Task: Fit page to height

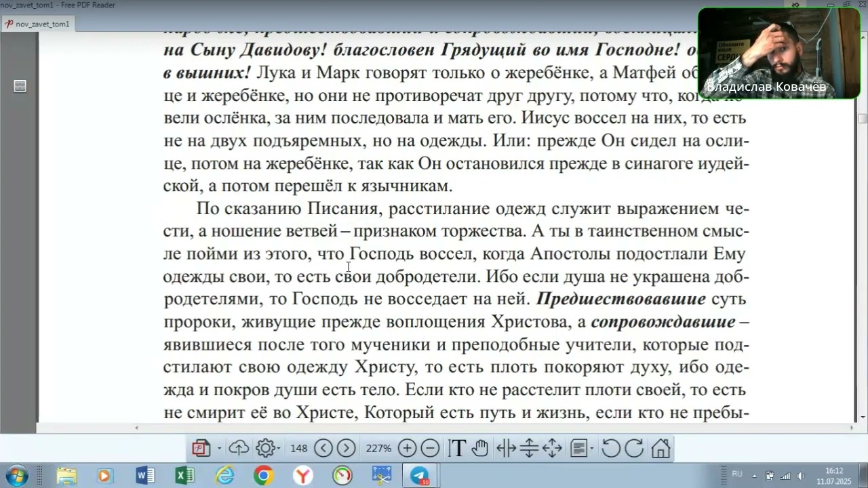Action: [530, 448]
